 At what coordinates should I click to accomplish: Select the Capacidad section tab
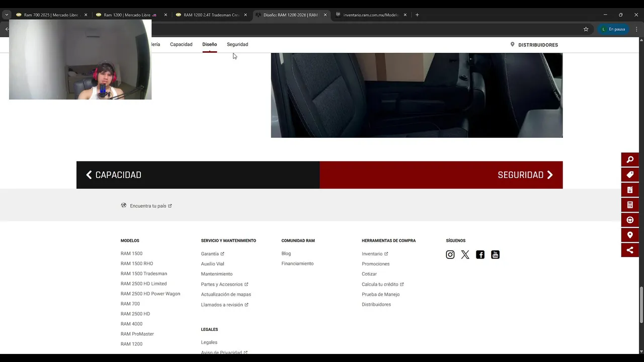pos(181,44)
